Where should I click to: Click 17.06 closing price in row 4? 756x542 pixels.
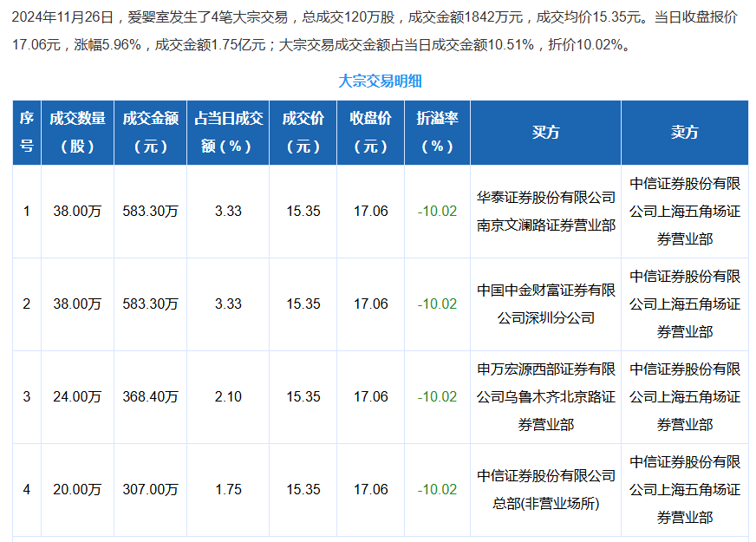[x=371, y=489]
